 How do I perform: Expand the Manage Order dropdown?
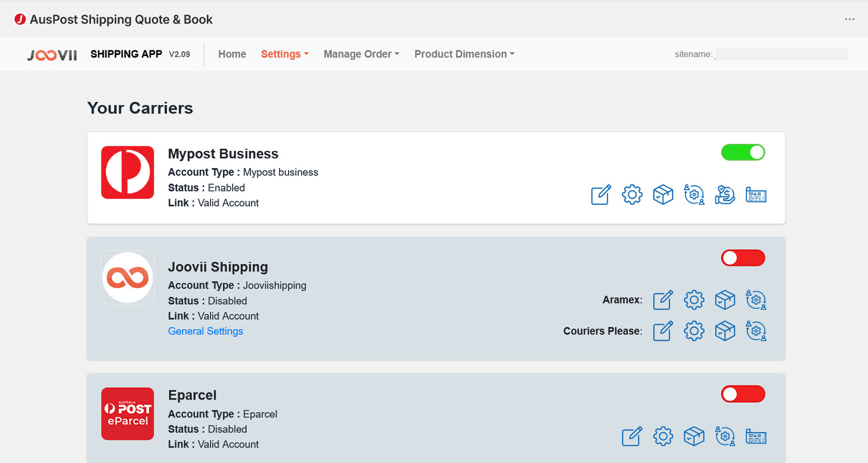361,54
